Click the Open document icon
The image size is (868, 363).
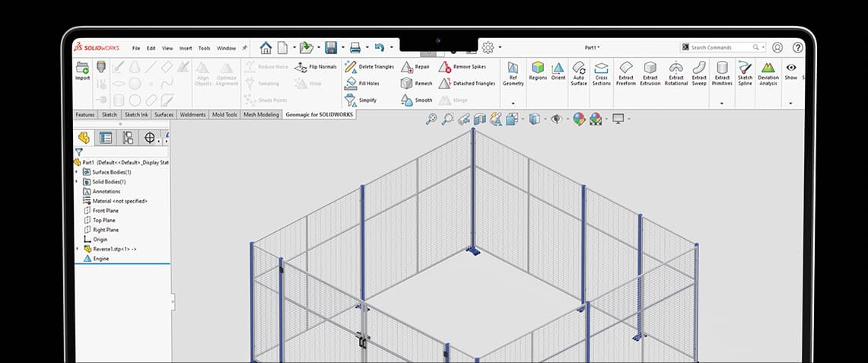click(306, 48)
